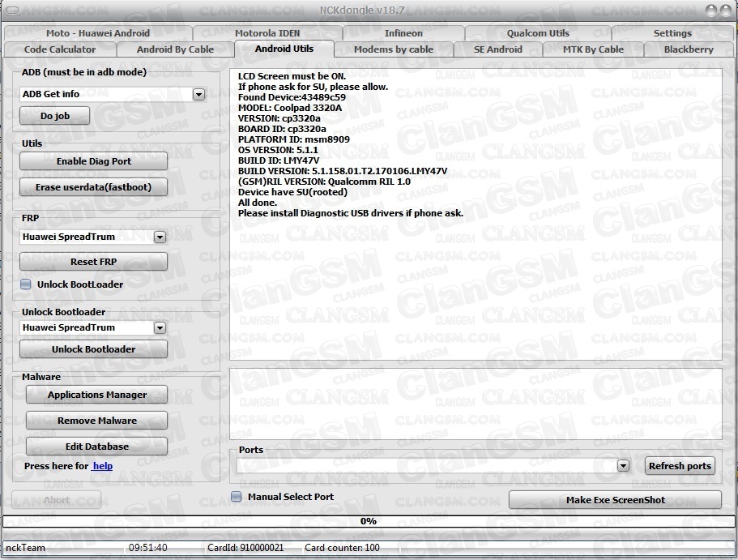Viewport: 738px width, 560px height.
Task: Click the "BUILD ID: LMY47V" log line
Action: [279, 160]
